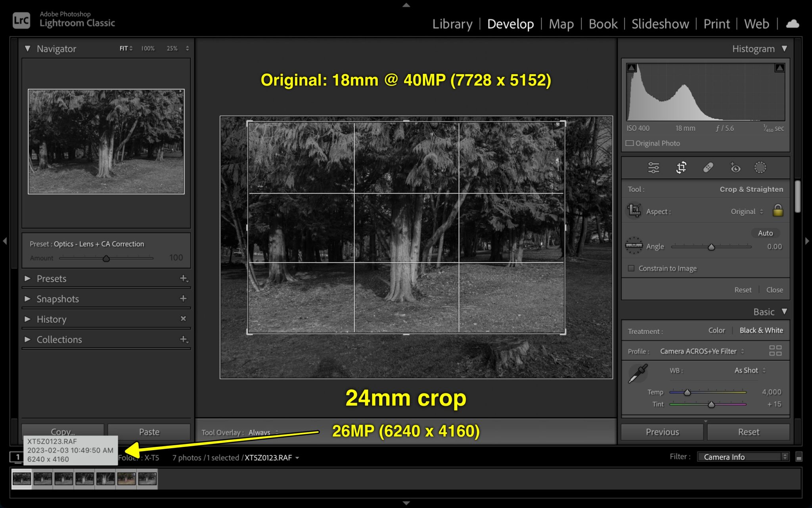The width and height of the screenshot is (812, 508).
Task: Select the White Balance eyedropper
Action: click(638, 373)
